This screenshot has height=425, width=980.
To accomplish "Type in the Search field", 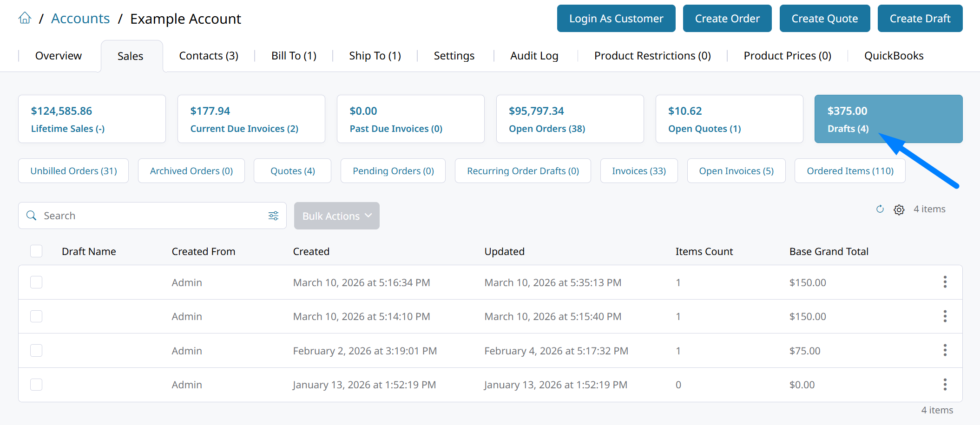I will click(x=149, y=216).
